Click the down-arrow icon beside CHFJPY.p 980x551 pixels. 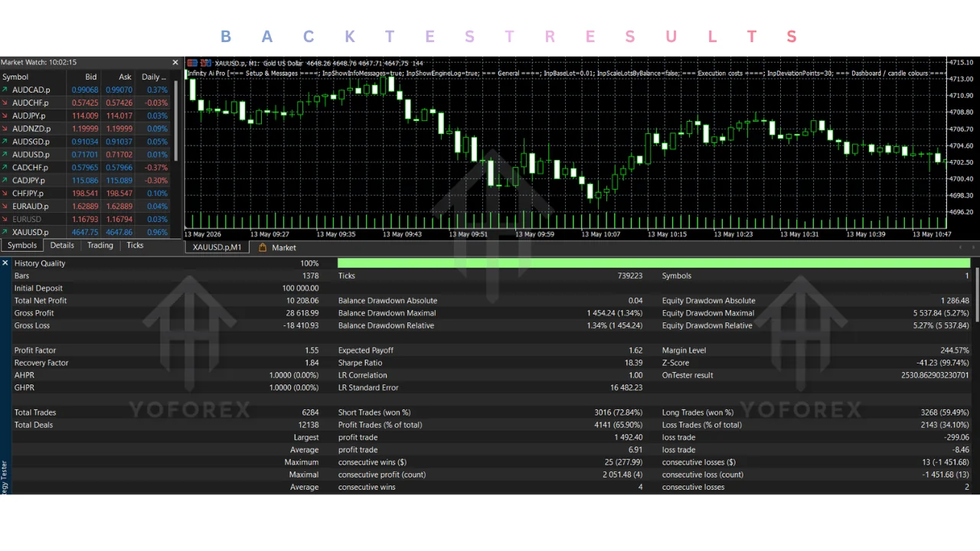[5, 194]
